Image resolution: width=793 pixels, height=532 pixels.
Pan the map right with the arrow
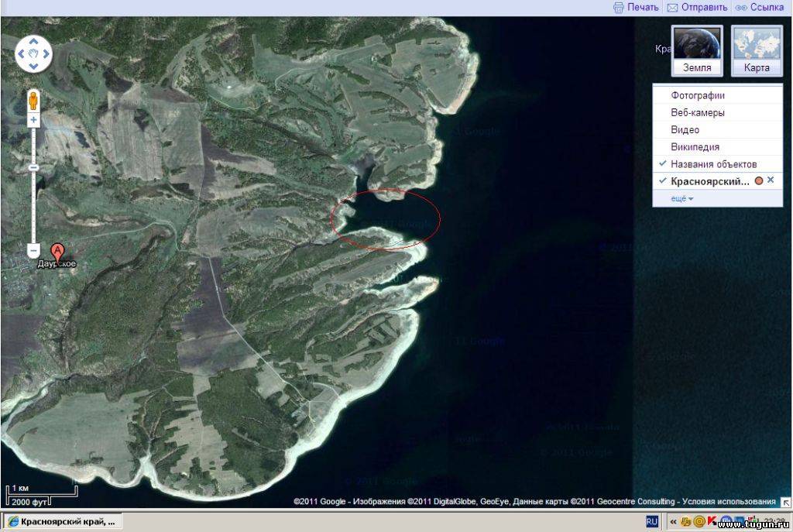point(46,53)
